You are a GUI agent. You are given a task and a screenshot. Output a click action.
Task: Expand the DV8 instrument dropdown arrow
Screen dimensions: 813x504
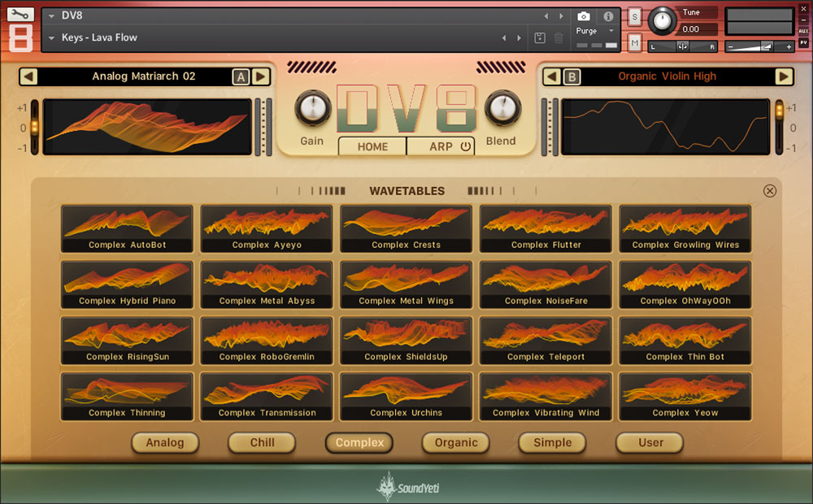click(51, 16)
